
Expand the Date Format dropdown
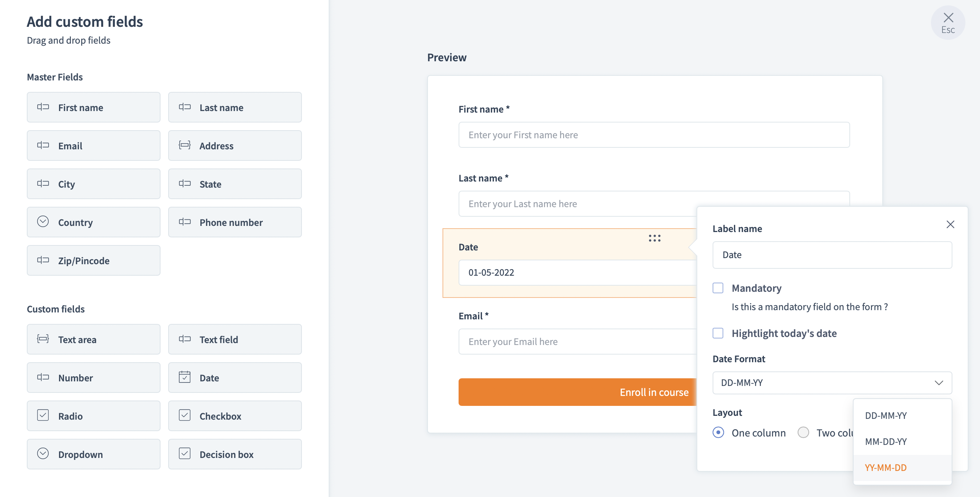tap(832, 383)
